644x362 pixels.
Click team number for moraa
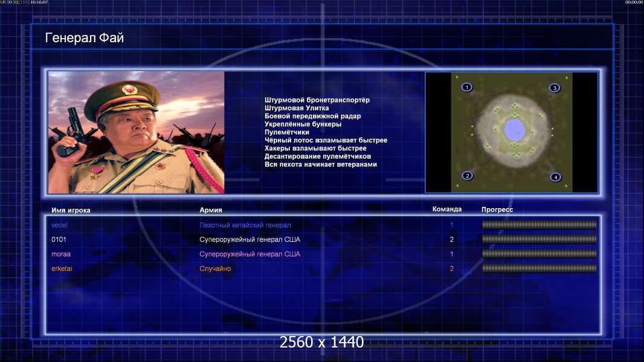[451, 254]
